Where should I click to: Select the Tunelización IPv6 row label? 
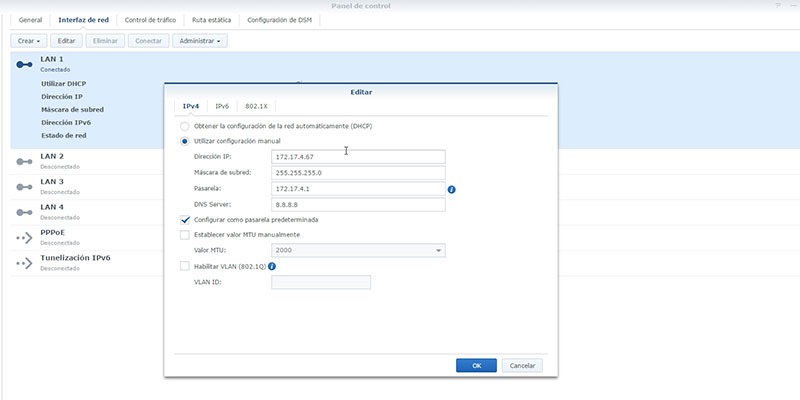tap(75, 258)
